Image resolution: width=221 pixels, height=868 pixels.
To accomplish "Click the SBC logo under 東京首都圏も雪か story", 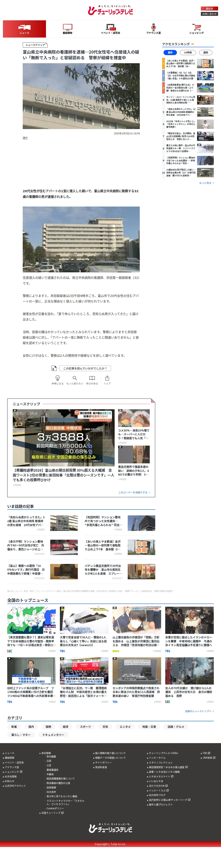I will (9, 651).
